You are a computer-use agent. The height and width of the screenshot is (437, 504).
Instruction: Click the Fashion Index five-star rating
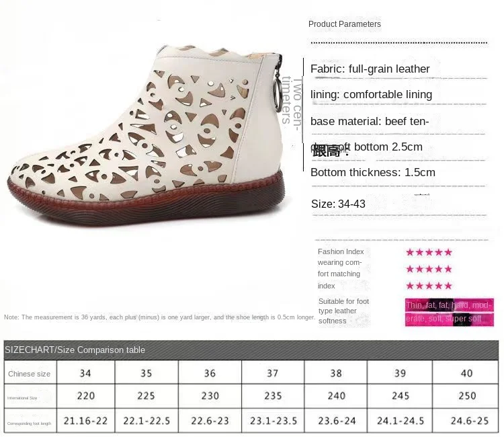click(x=429, y=253)
